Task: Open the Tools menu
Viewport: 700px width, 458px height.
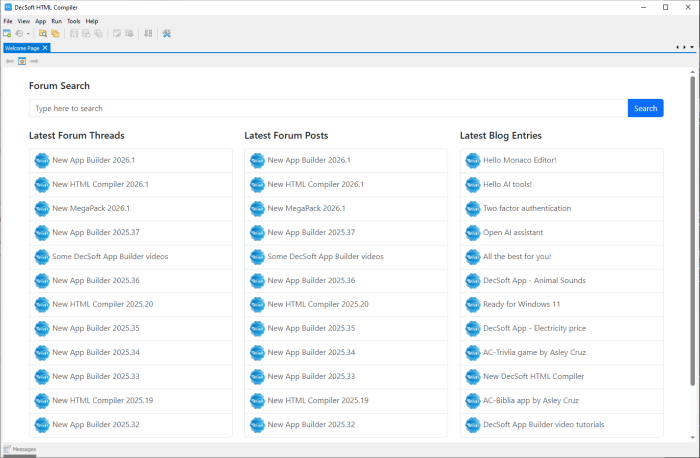Action: [74, 21]
